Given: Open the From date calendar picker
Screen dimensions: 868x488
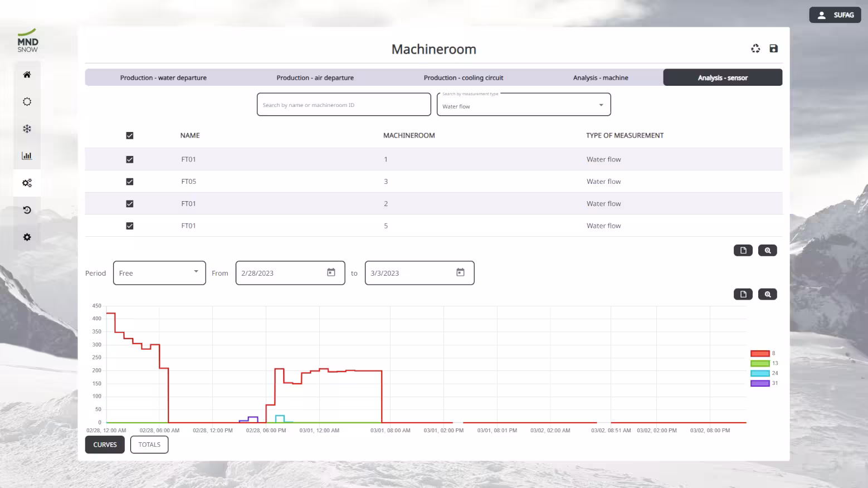Looking at the screenshot, I should [x=331, y=272].
